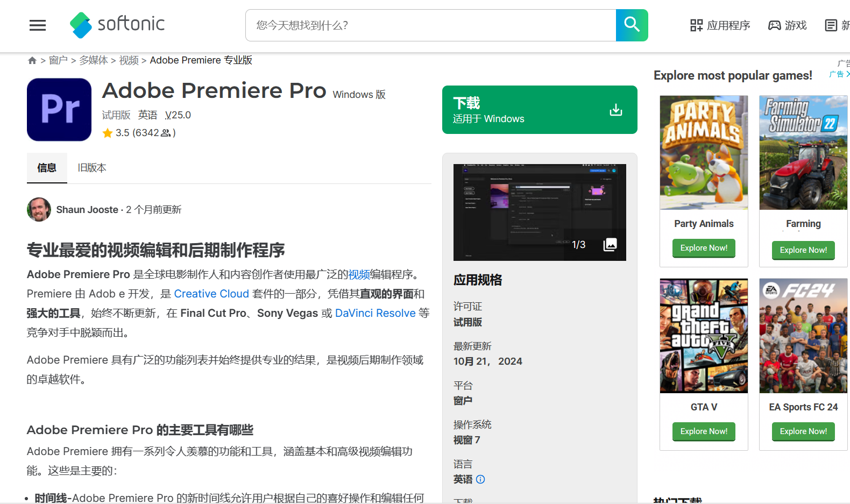
Task: Click the 1/3 screenshot counter
Action: 579,245
